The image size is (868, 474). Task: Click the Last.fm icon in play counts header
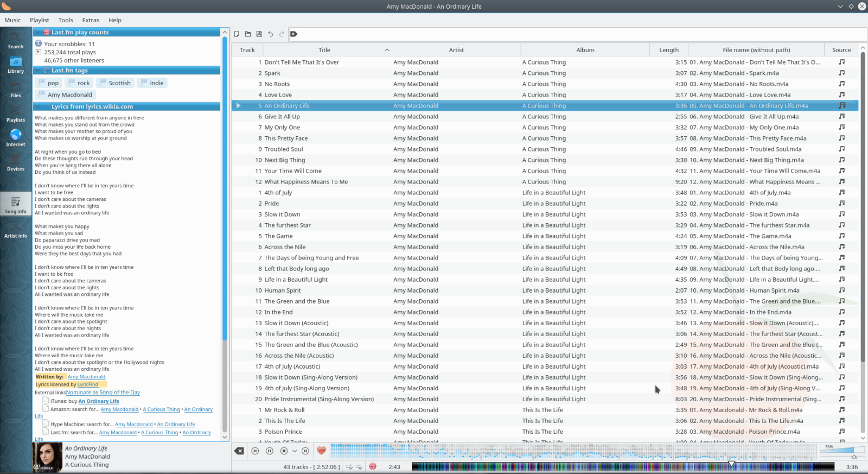pyautogui.click(x=47, y=32)
